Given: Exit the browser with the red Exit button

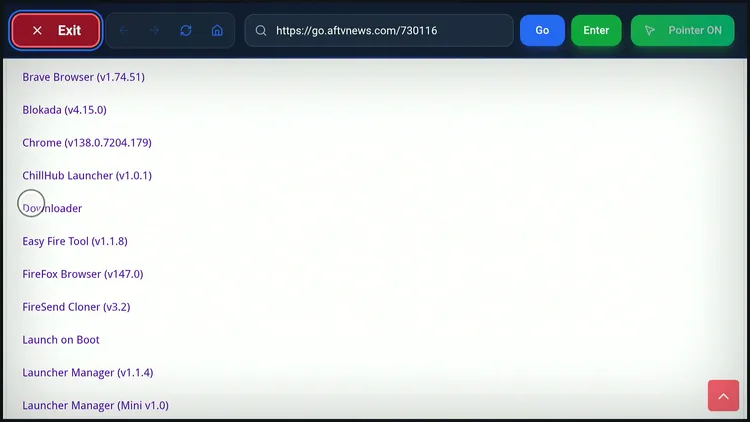Looking at the screenshot, I should (55, 31).
